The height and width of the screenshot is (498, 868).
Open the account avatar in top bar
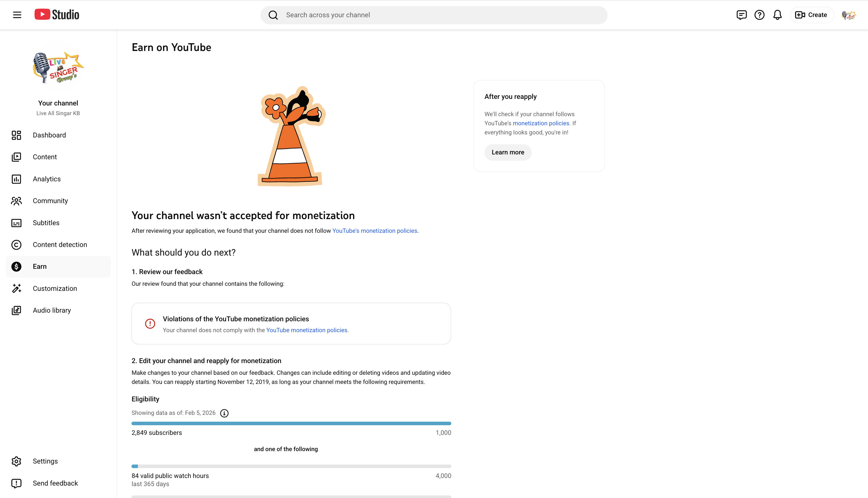(849, 15)
